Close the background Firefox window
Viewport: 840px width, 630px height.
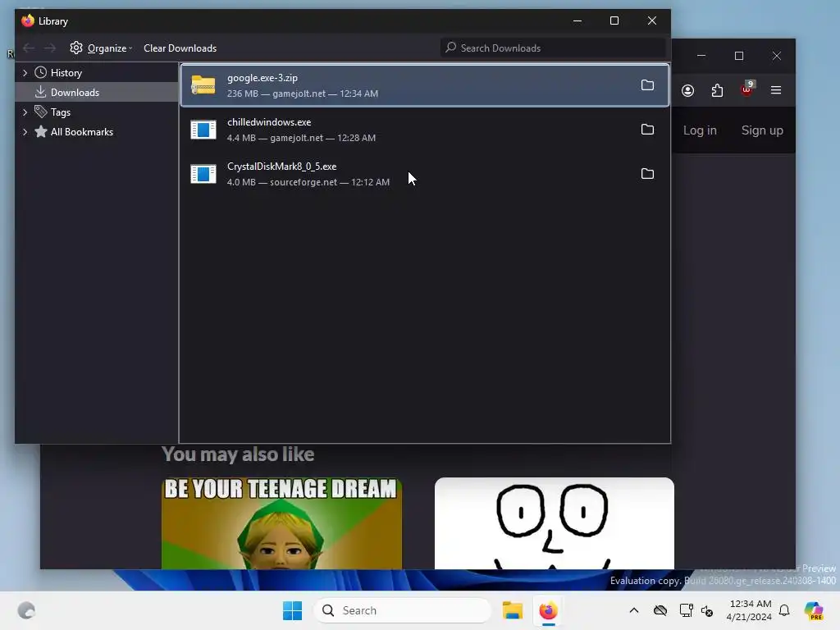pyautogui.click(x=776, y=56)
